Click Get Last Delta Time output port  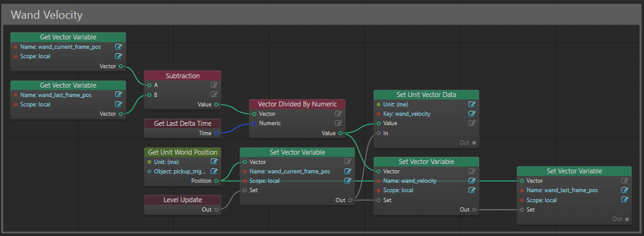[x=216, y=133]
